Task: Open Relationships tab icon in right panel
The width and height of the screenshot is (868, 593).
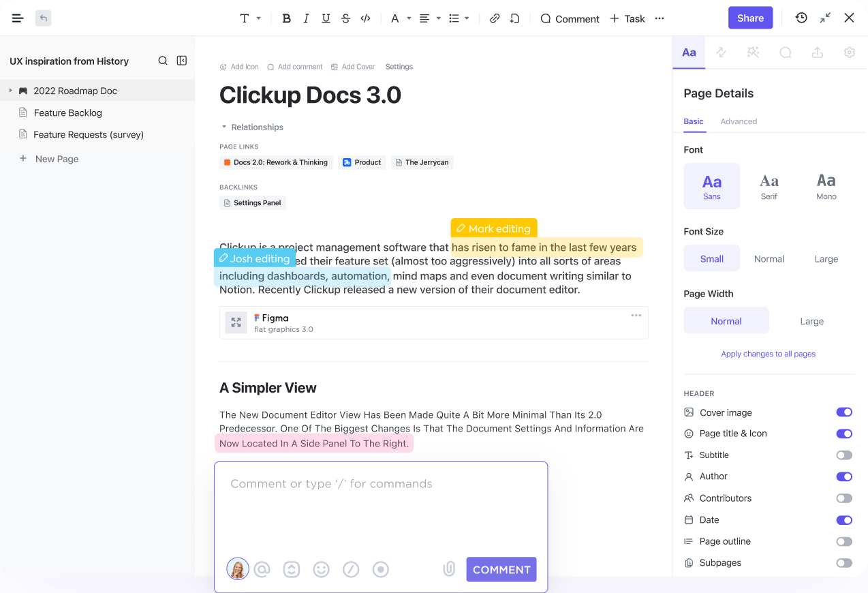Action: (721, 52)
